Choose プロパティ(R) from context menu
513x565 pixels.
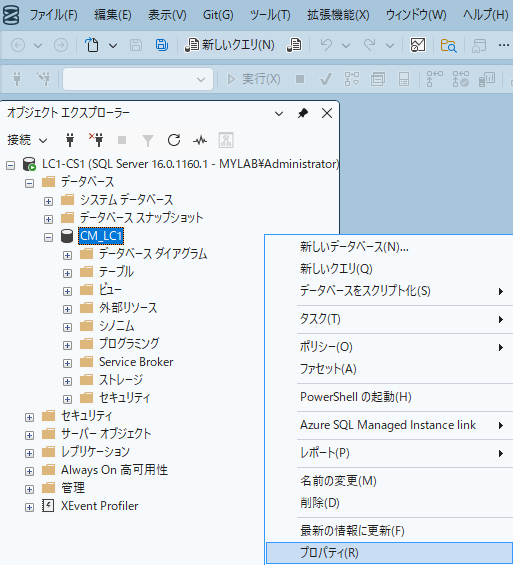tap(389, 553)
